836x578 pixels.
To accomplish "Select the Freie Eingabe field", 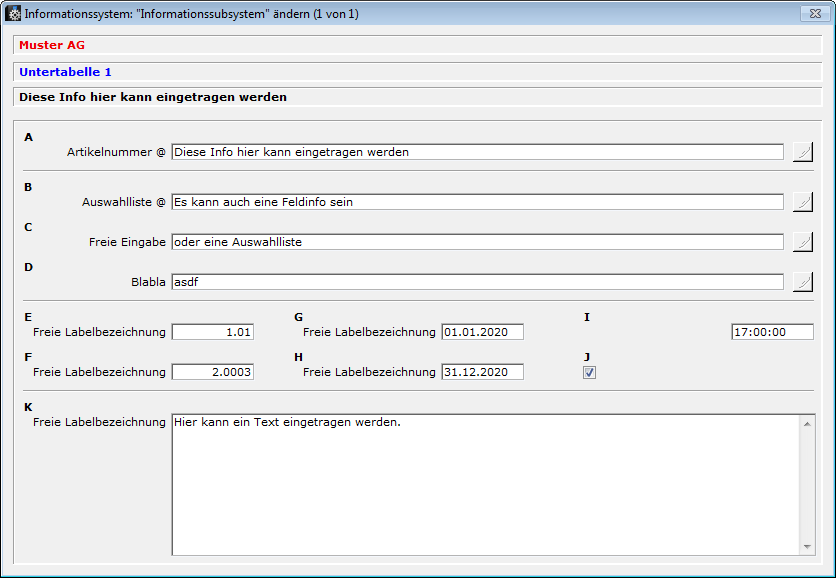I will (x=477, y=242).
